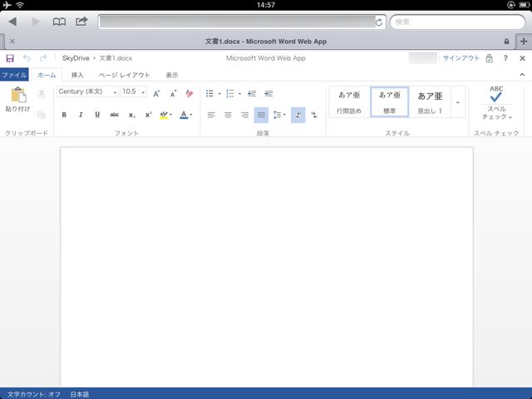Open numbering style dropdown arrow
The height and width of the screenshot is (399, 532).
click(x=239, y=94)
